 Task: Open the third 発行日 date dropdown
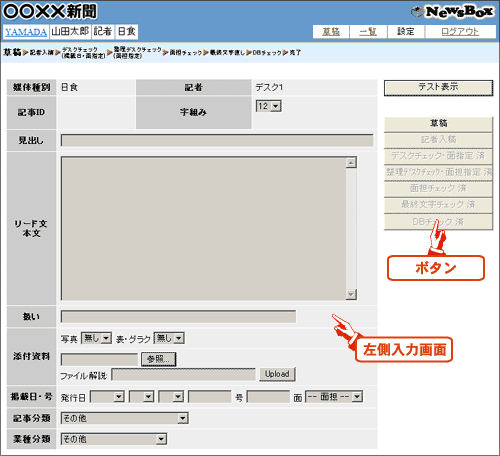171,397
